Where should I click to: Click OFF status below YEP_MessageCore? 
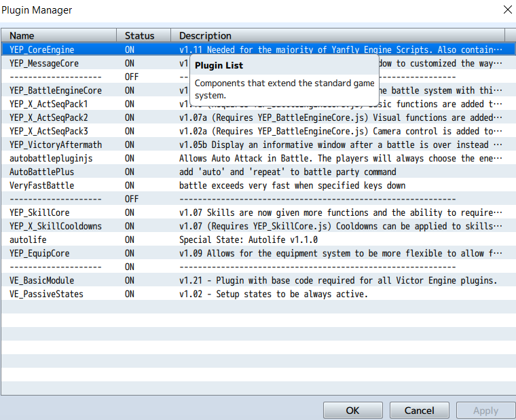pyautogui.click(x=132, y=77)
